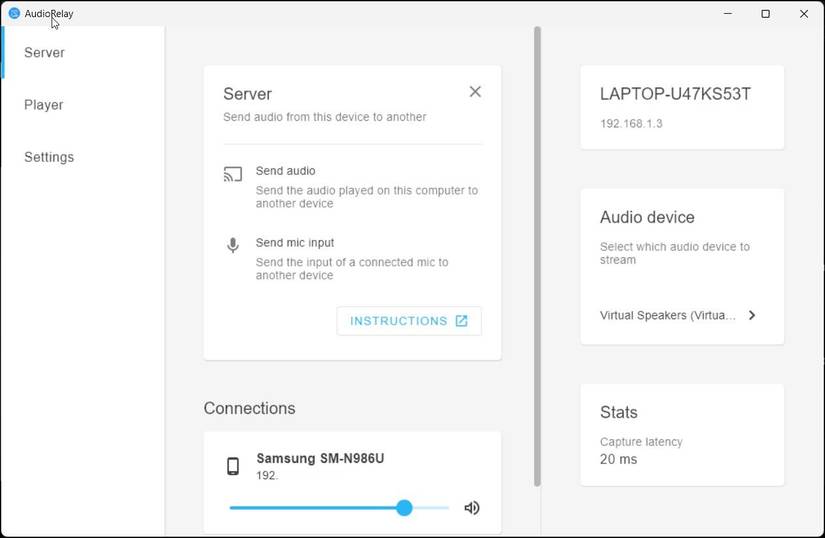
Task: Maximize the AudioRelay window
Action: tap(766, 14)
